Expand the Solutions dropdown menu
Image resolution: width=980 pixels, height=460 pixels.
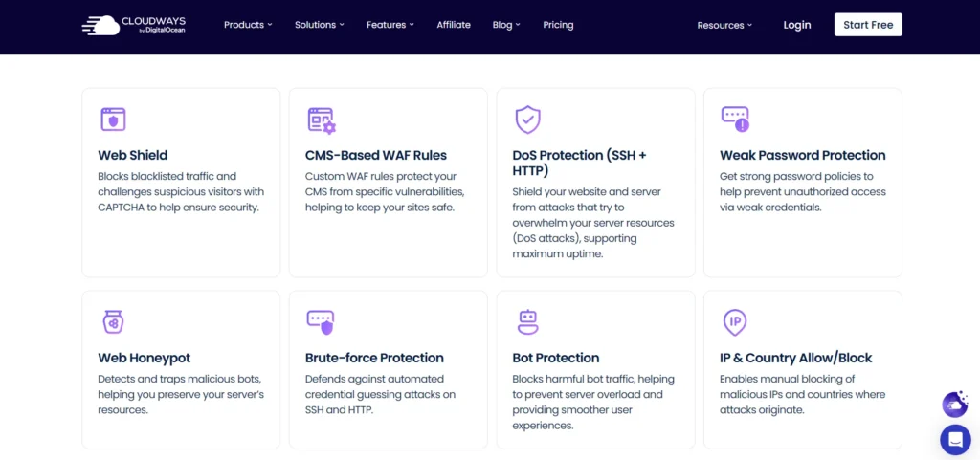point(319,25)
